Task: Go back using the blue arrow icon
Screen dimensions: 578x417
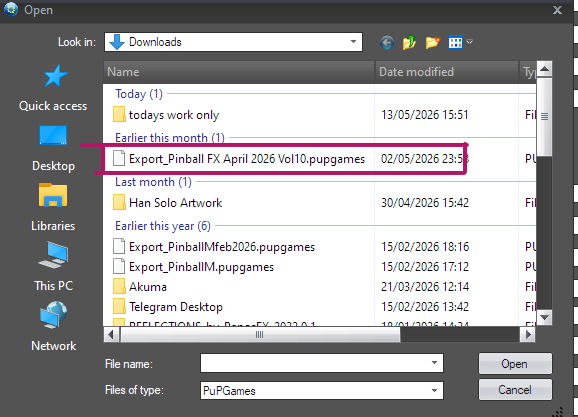Action: (387, 43)
